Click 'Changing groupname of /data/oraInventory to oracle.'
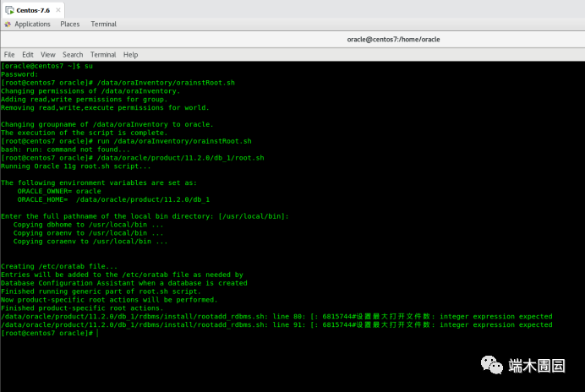Viewport: 585px width, 392px height. (107, 124)
